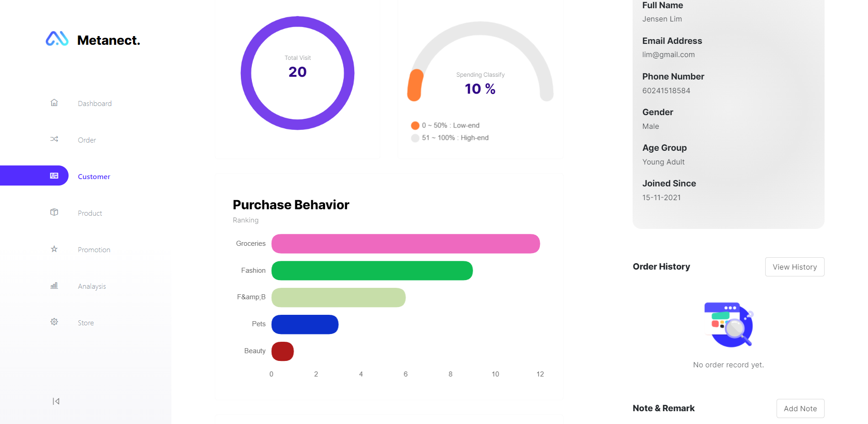Click the '0 ~ 50% : Low-end' legend text
868x424 pixels.
[x=451, y=126]
